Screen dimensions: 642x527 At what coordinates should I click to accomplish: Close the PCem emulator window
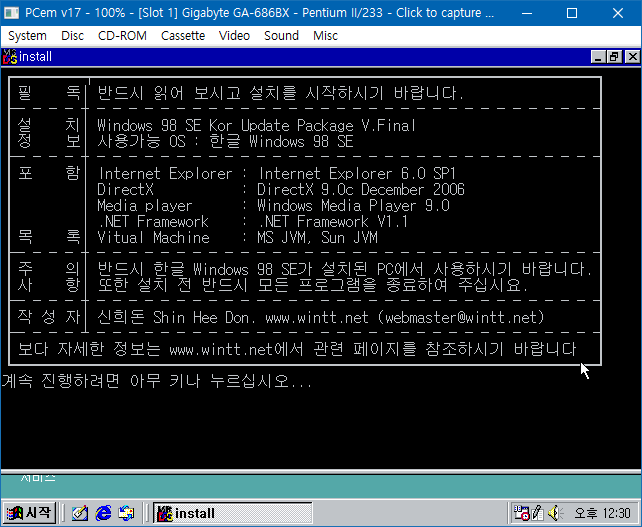pyautogui.click(x=618, y=13)
